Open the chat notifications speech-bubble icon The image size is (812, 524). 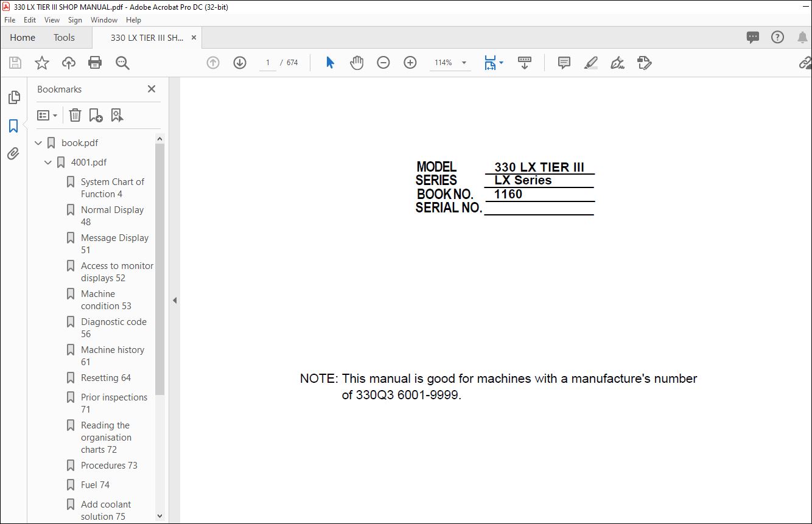pyautogui.click(x=753, y=37)
